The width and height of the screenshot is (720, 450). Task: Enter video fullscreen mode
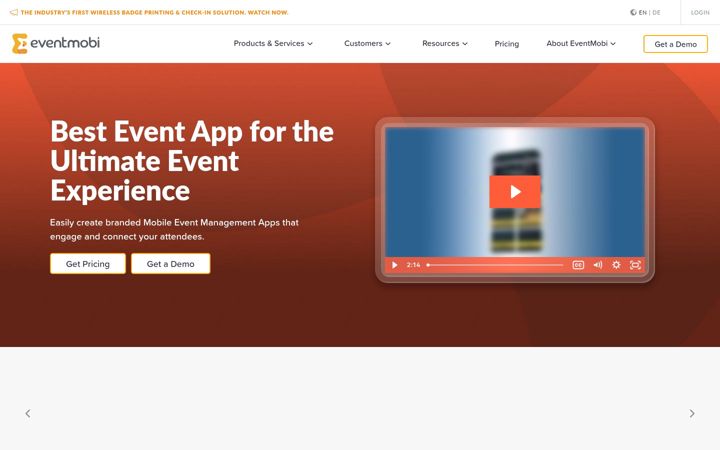[635, 265]
